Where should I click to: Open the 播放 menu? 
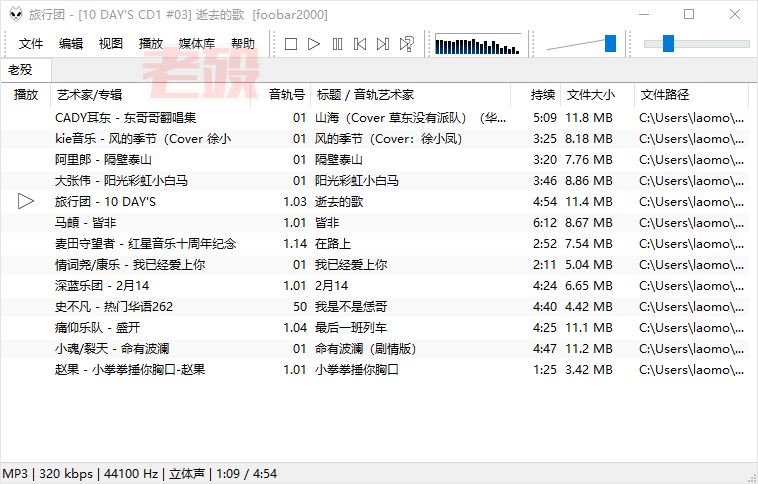click(151, 44)
